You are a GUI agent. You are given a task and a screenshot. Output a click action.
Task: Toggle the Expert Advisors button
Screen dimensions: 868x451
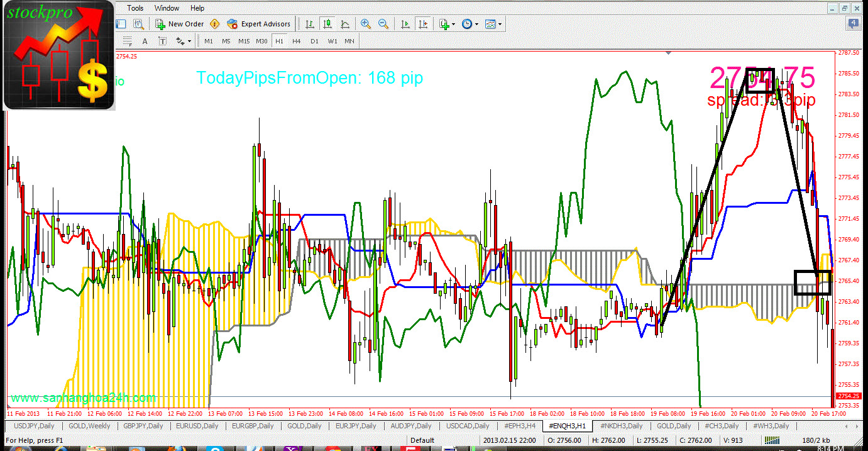coord(259,24)
